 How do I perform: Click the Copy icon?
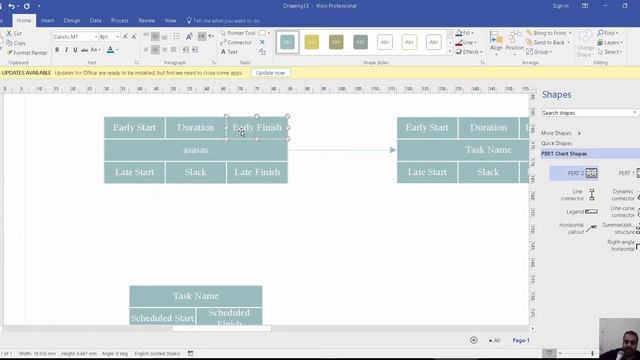click(9, 43)
